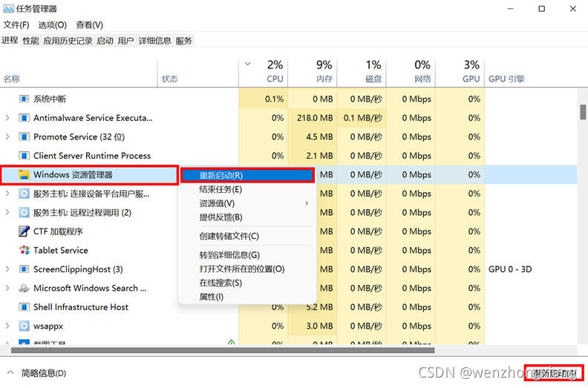The width and height of the screenshot is (588, 388).
Task: Switch to the 启动 tab
Action: [x=105, y=41]
